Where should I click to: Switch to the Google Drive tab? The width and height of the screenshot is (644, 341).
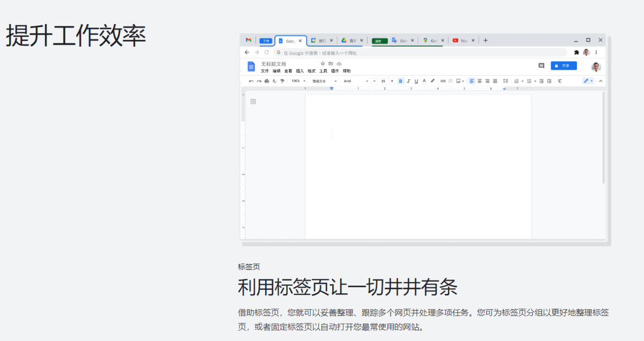pos(351,41)
